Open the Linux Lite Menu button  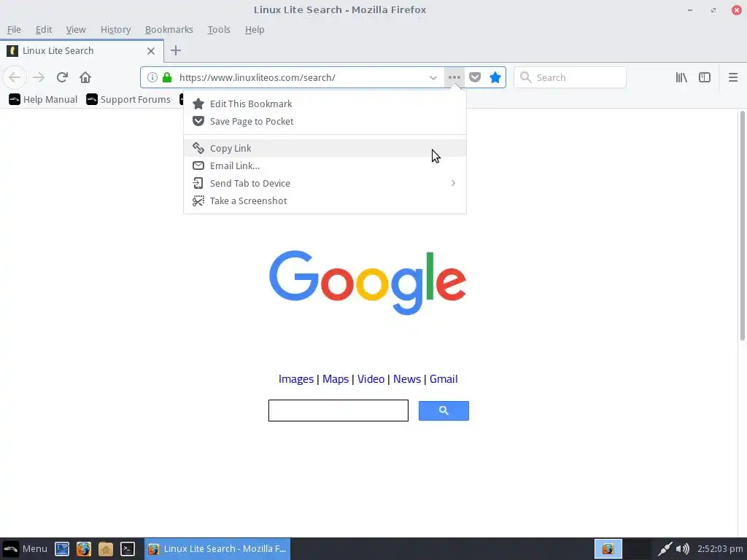click(25, 548)
